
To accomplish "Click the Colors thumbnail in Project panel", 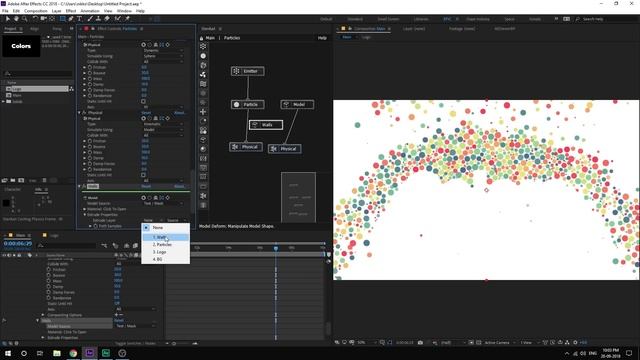I will pos(21,46).
